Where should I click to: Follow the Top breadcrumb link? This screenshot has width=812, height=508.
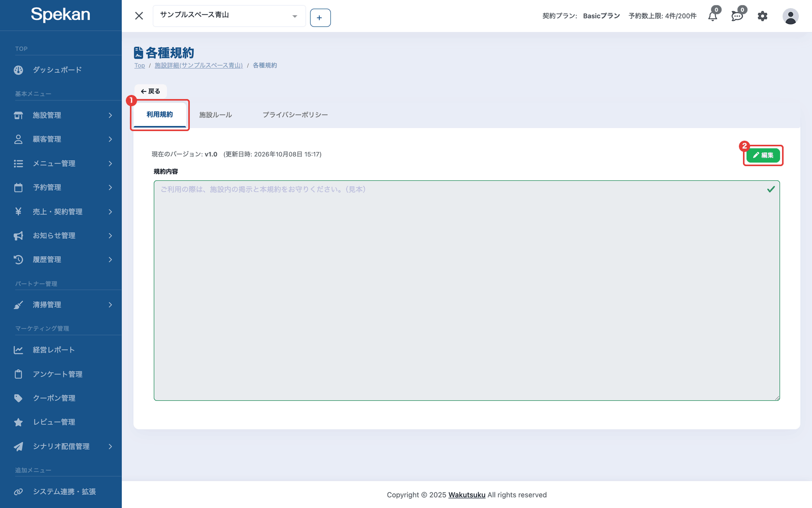(140, 66)
